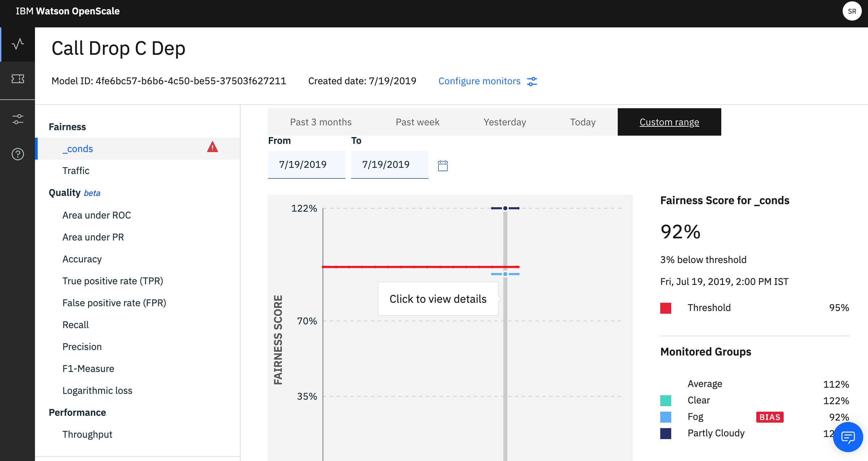Open the insights activity pulse icon in sidebar
Image resolution: width=868 pixels, height=461 pixels.
[17, 44]
